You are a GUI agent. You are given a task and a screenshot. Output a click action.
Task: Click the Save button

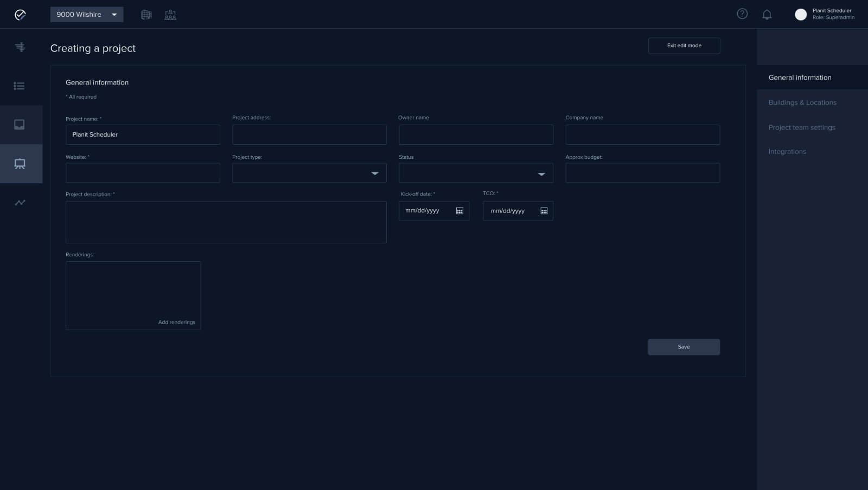click(x=684, y=347)
